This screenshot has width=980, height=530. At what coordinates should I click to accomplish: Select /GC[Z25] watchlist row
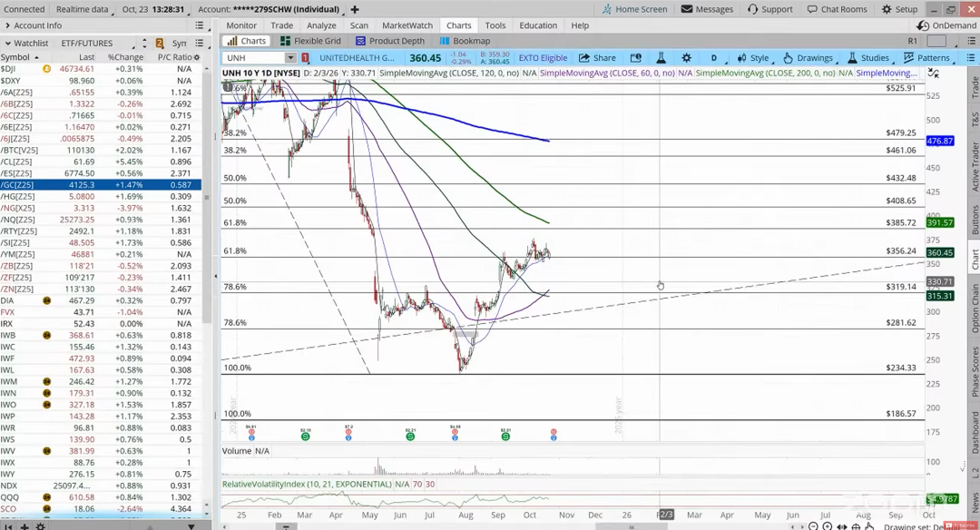click(x=101, y=185)
